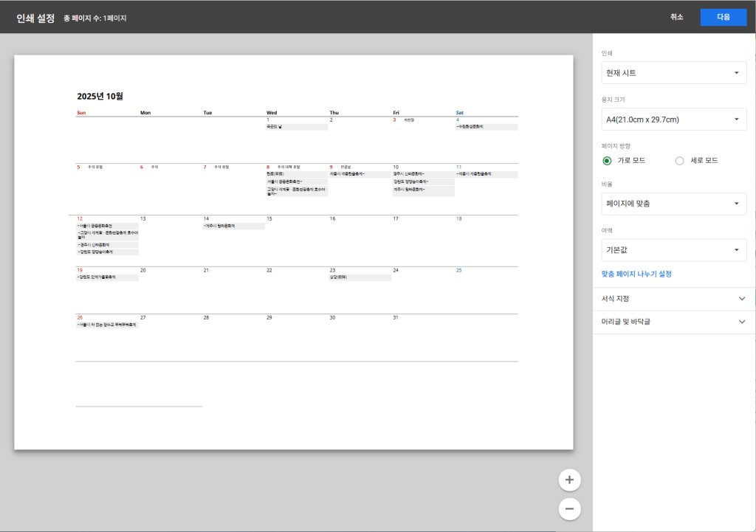Open the 기본값 margins dropdown

click(x=674, y=250)
